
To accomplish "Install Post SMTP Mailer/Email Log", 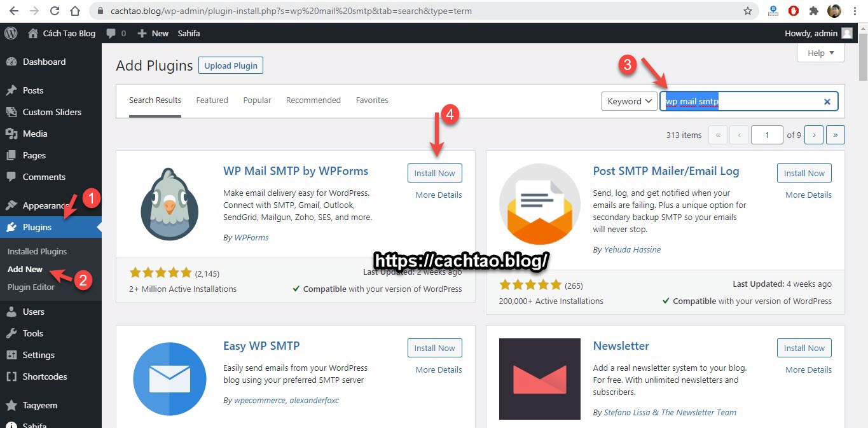I will (804, 173).
